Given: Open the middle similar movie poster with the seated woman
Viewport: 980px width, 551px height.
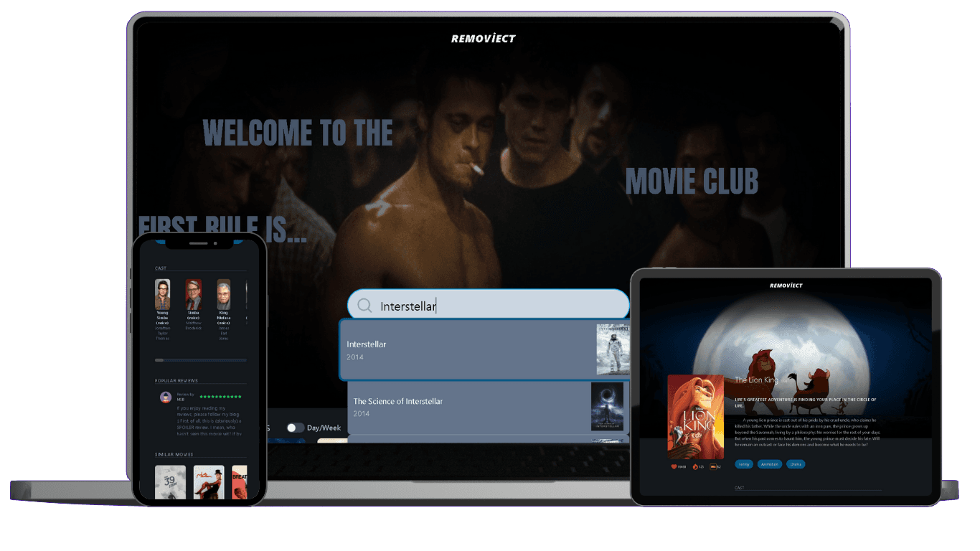Looking at the screenshot, I should tap(209, 482).
